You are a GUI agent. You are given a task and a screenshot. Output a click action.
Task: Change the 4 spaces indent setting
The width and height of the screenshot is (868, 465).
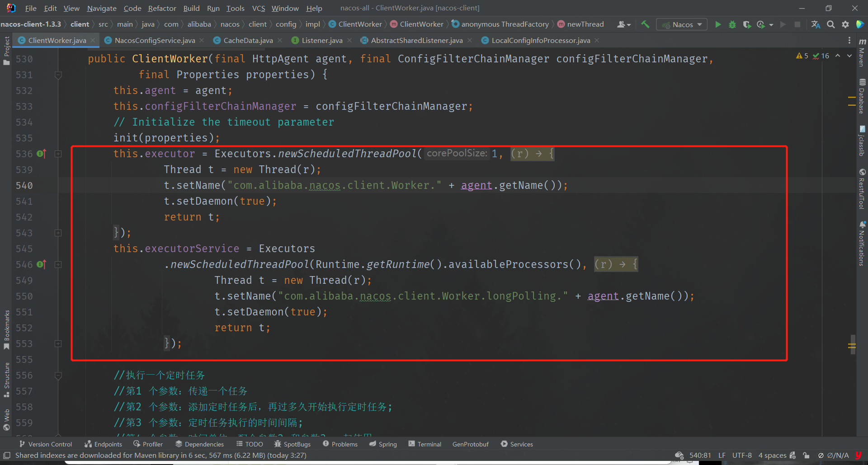[x=772, y=456]
